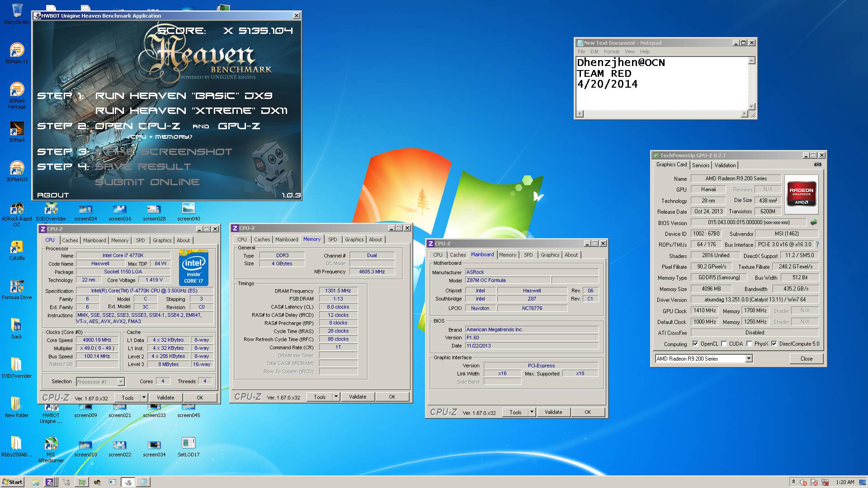Click Validate in CPU-Z Memory window
This screenshot has height=488, width=868.
point(358,397)
